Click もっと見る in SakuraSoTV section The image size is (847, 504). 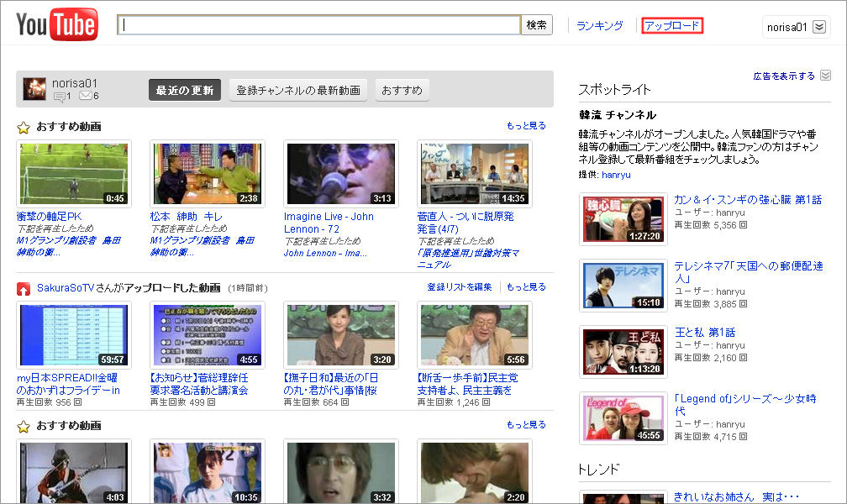(526, 287)
